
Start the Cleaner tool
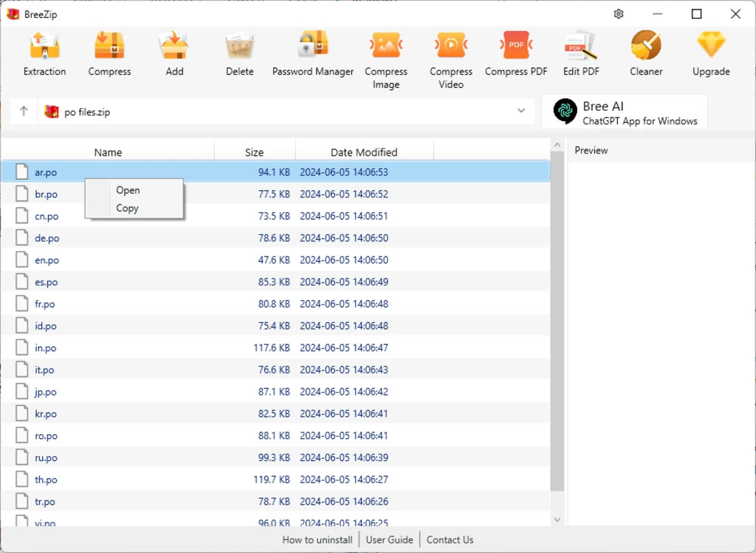pyautogui.click(x=646, y=54)
